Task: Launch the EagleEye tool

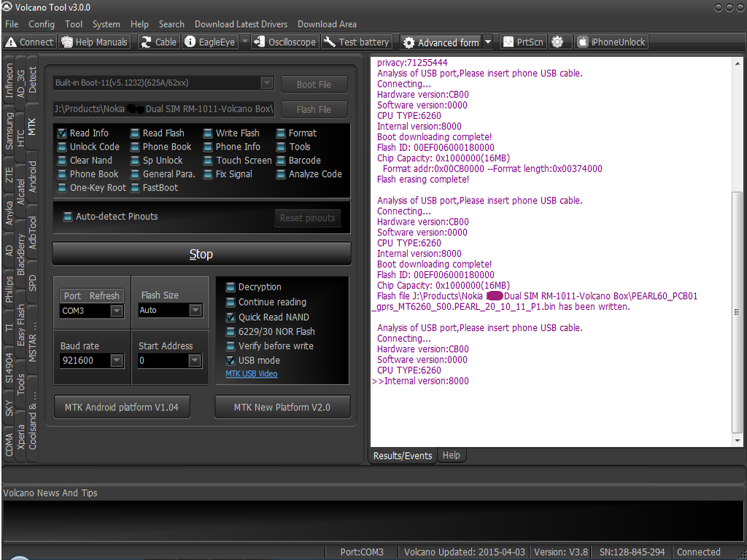Action: 209,42
